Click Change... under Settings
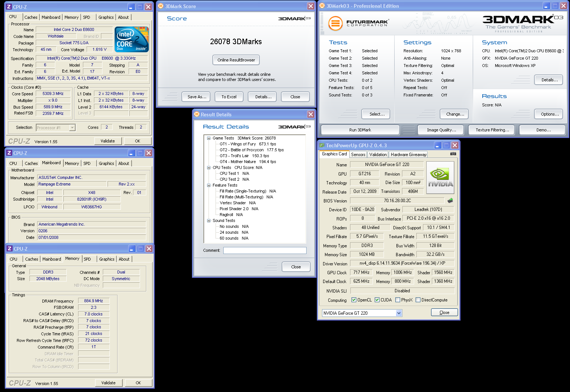Viewport: 570px width, 392px height. point(455,114)
